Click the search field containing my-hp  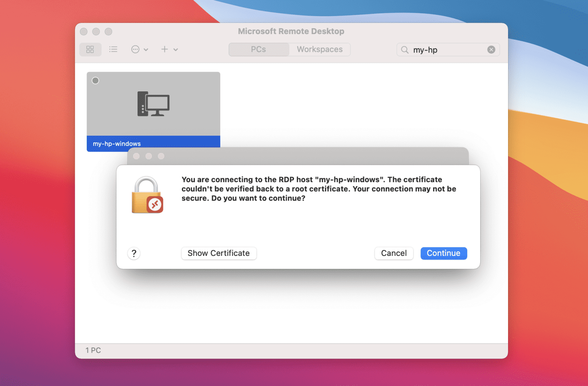[x=448, y=50]
